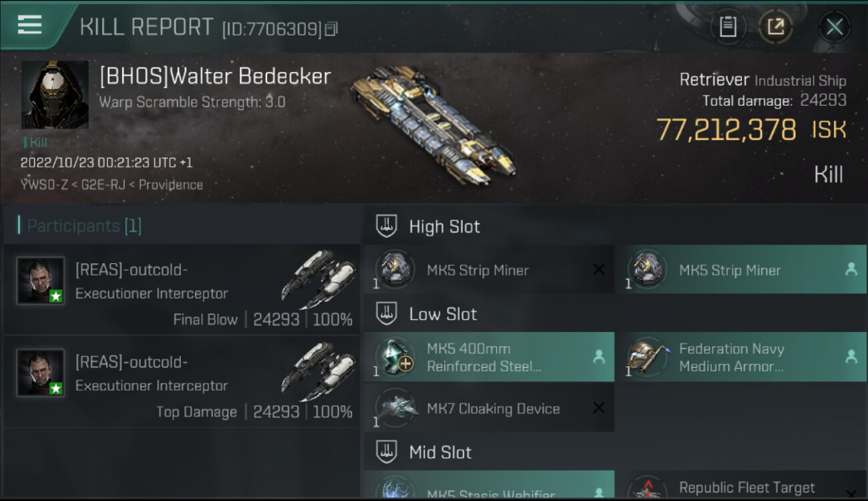
Task: Share the kill report externally
Action: (775, 27)
